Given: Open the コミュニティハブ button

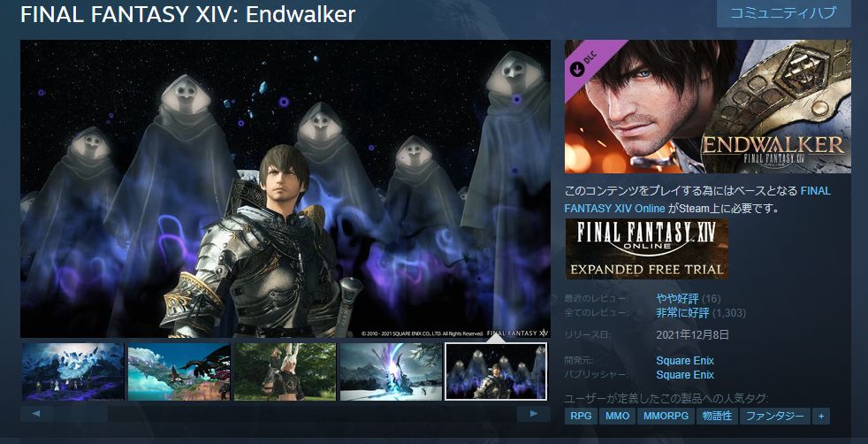Looking at the screenshot, I should tap(783, 13).
